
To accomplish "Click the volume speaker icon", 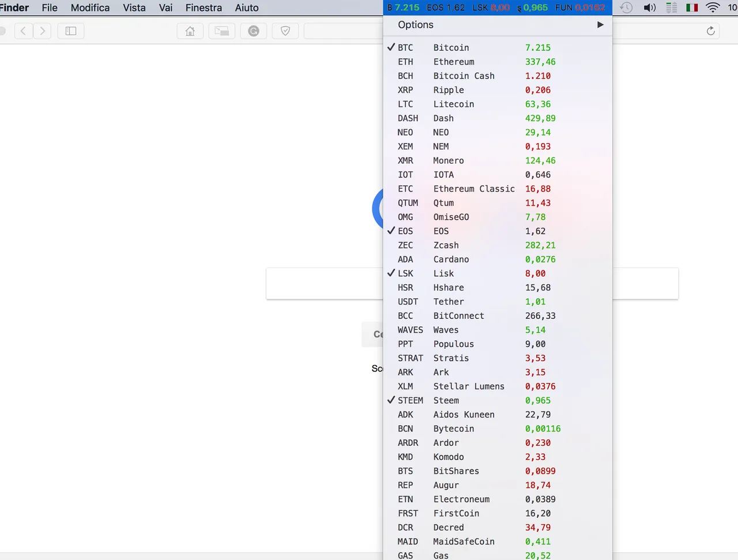I will pyautogui.click(x=650, y=7).
